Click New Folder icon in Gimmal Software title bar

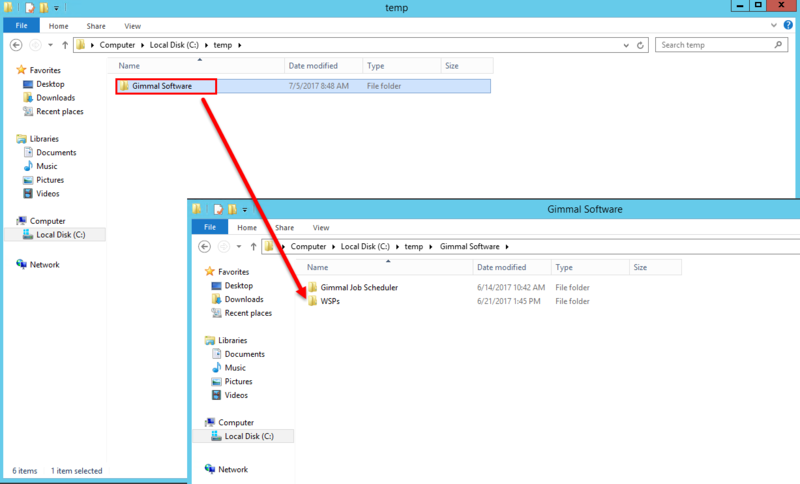click(230, 210)
